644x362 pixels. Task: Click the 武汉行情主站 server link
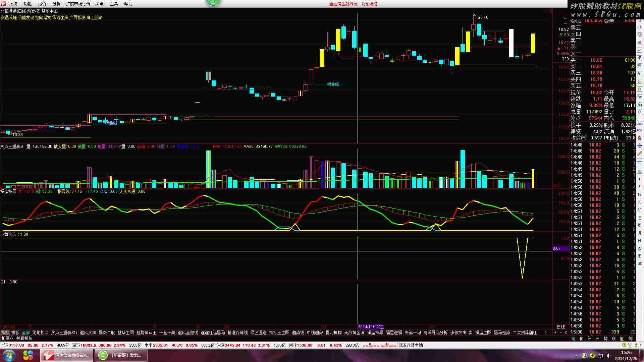pyautogui.click(x=411, y=345)
